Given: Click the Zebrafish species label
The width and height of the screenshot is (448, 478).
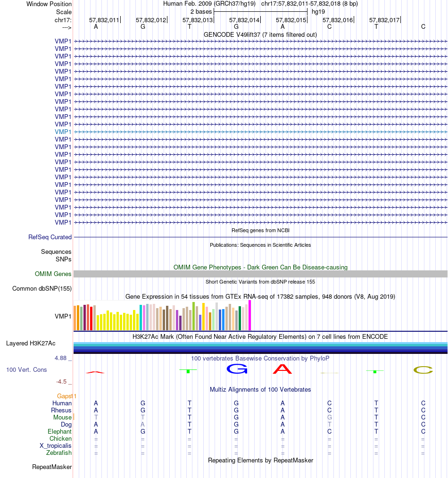Looking at the screenshot, I should point(59,453).
